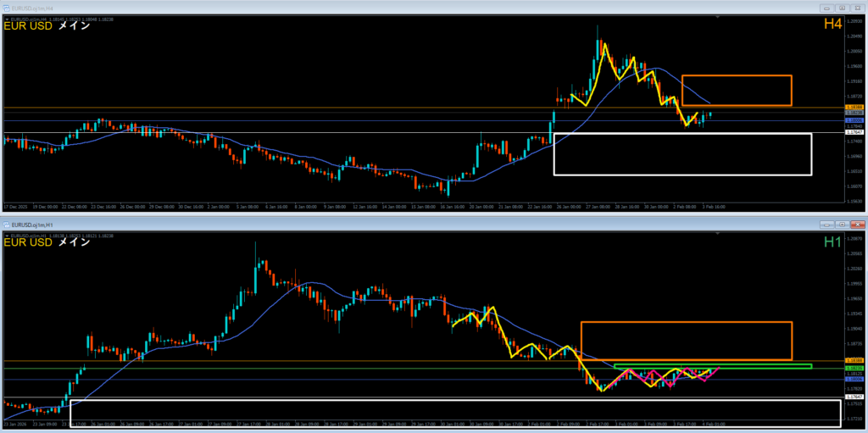Click the blue 1.18006 price tag on H4

coord(853,120)
